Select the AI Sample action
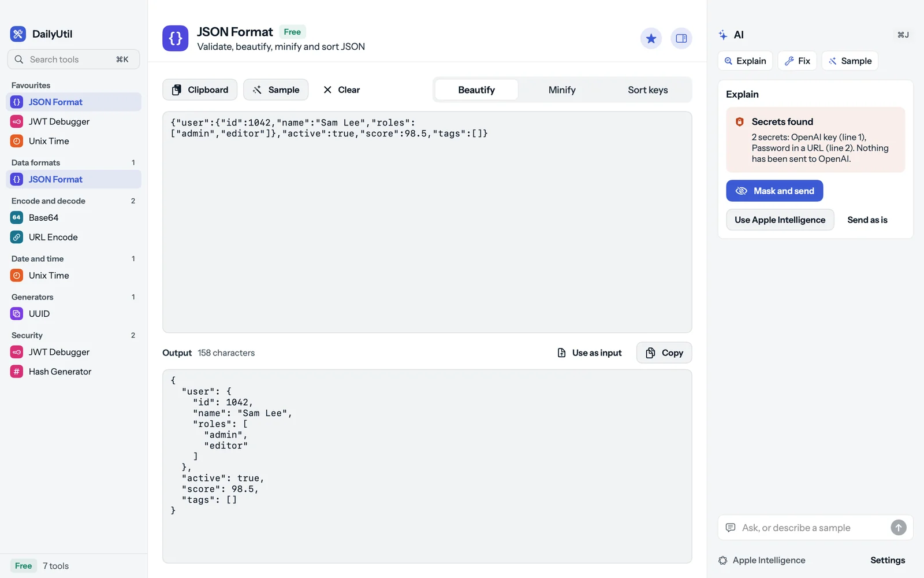924x578 pixels. click(850, 61)
